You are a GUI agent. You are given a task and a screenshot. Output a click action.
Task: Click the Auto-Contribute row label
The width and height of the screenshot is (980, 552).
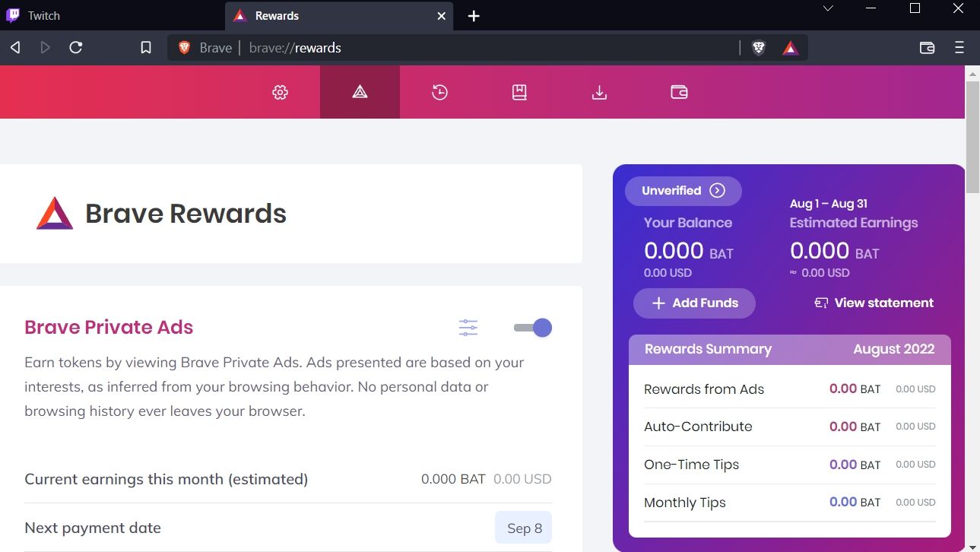[x=698, y=427]
